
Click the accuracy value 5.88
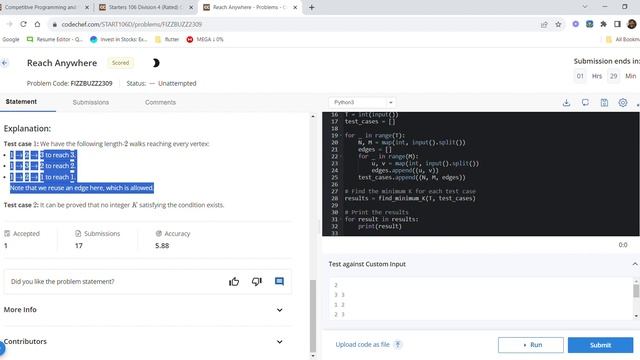tap(162, 246)
